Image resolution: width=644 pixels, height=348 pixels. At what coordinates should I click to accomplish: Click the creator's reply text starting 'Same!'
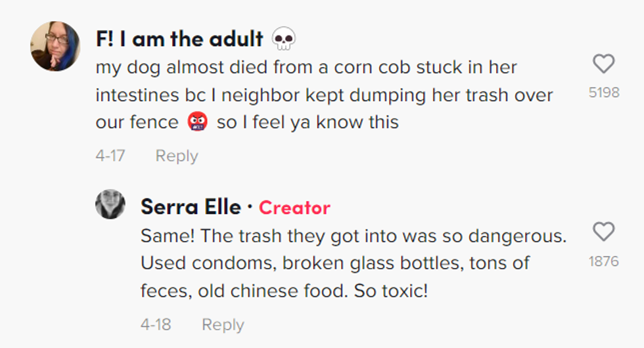(353, 236)
